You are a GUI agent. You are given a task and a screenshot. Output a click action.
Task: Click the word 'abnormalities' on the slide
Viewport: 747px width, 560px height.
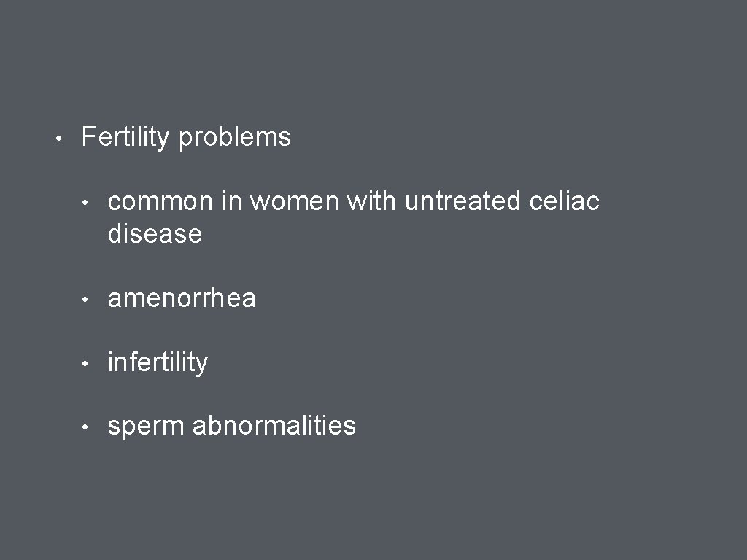(x=274, y=425)
